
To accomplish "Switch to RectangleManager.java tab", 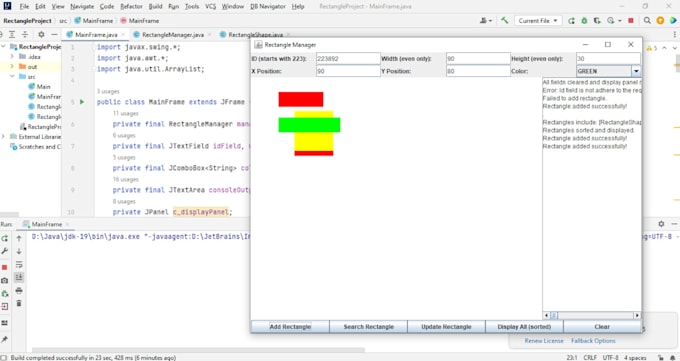I will [173, 35].
